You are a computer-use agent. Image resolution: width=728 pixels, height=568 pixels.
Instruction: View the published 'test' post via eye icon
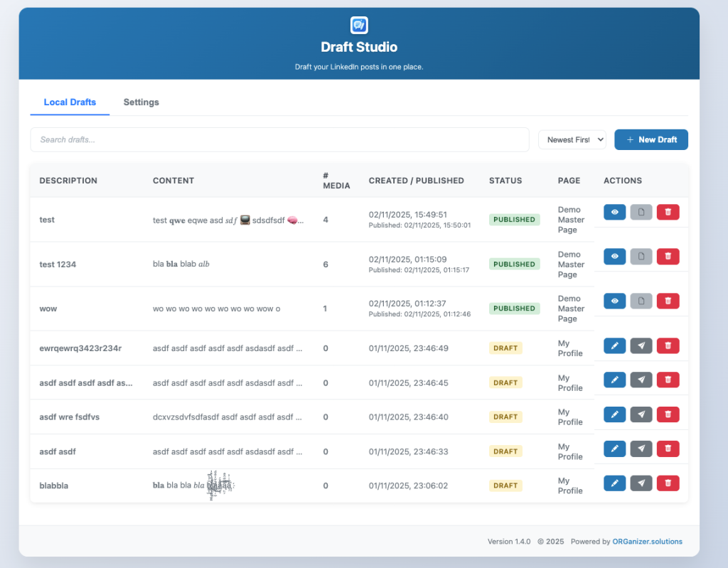click(x=614, y=212)
